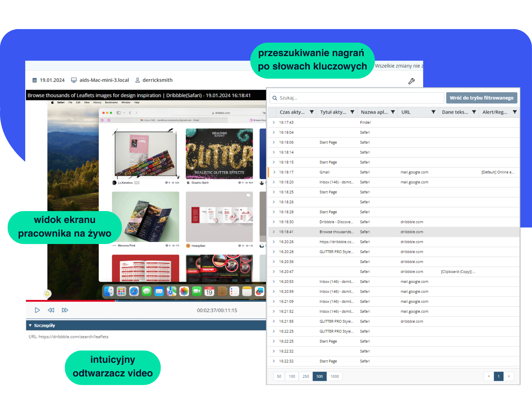
Task: Expand the 16:18:17 Gmail row
Action: click(274, 172)
